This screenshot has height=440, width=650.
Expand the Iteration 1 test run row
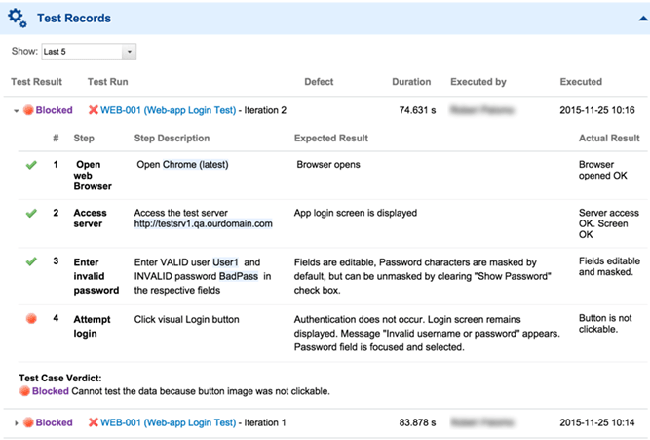tap(16, 423)
